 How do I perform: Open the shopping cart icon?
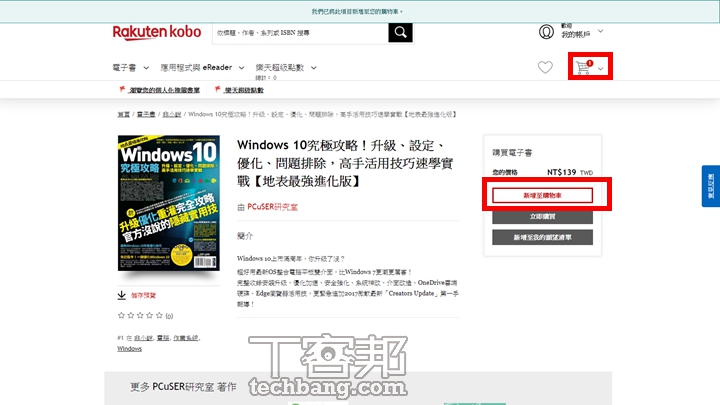pos(584,67)
